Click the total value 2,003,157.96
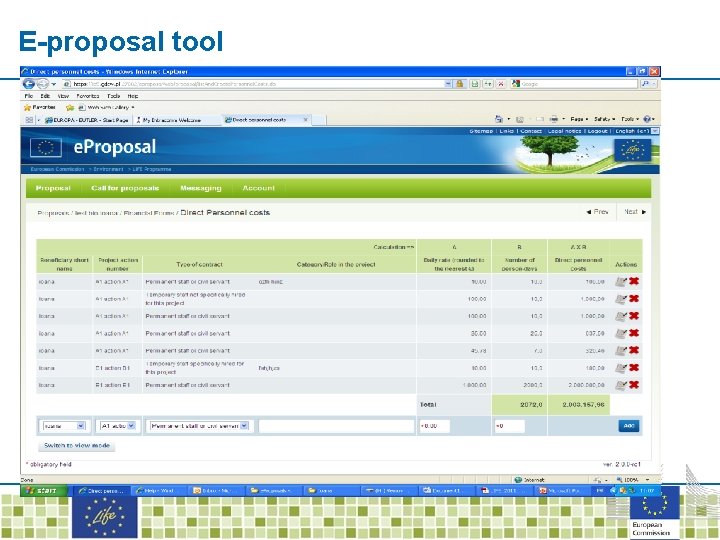The width and height of the screenshot is (720, 540). (x=583, y=405)
